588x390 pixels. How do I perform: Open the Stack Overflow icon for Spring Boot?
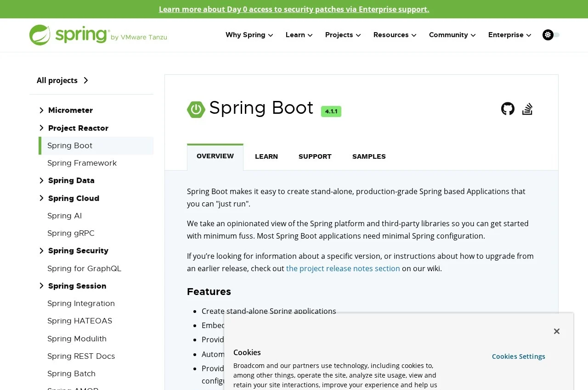tap(527, 109)
